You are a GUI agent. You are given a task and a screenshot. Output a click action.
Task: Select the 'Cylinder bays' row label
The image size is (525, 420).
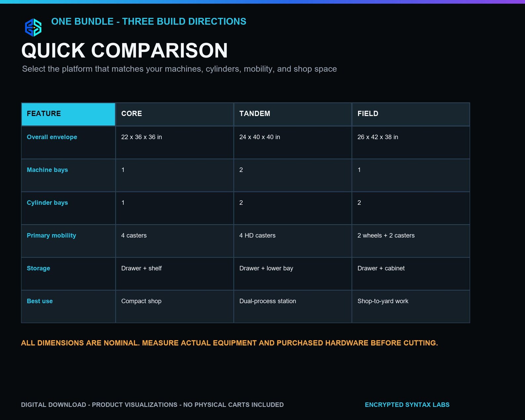(x=47, y=202)
